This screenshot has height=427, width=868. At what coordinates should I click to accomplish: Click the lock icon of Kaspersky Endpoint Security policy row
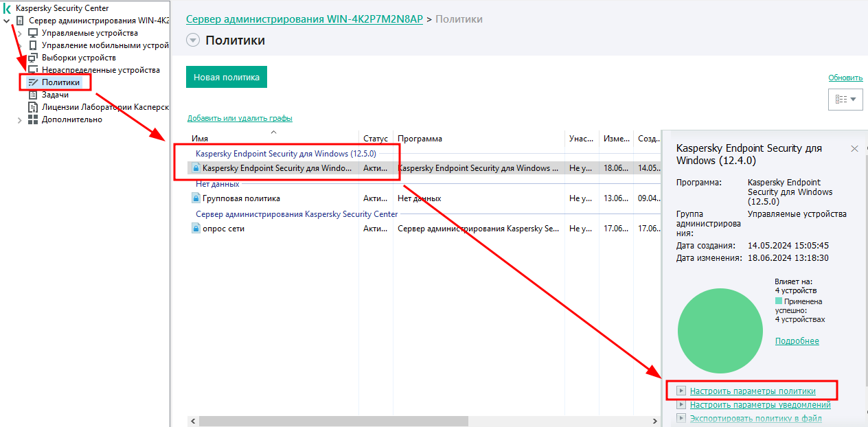[x=196, y=168]
